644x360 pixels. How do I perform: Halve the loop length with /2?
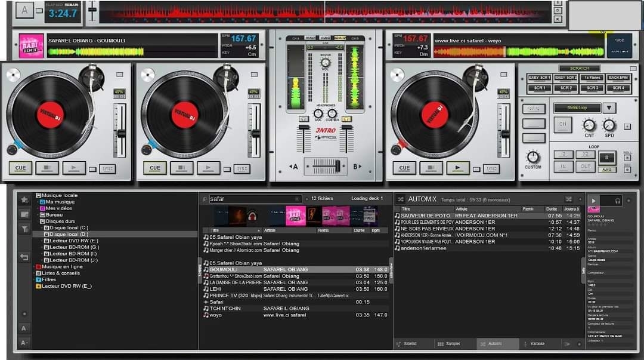(563, 154)
